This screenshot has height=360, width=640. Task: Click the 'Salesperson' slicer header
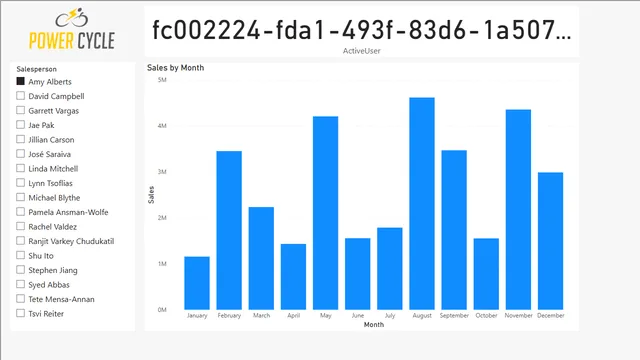click(37, 69)
